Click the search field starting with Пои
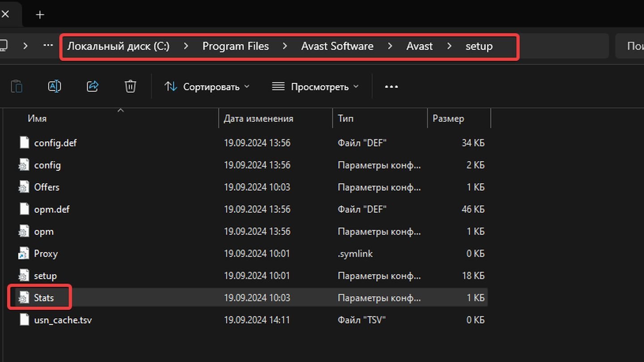Image resolution: width=644 pixels, height=362 pixels. point(630,46)
